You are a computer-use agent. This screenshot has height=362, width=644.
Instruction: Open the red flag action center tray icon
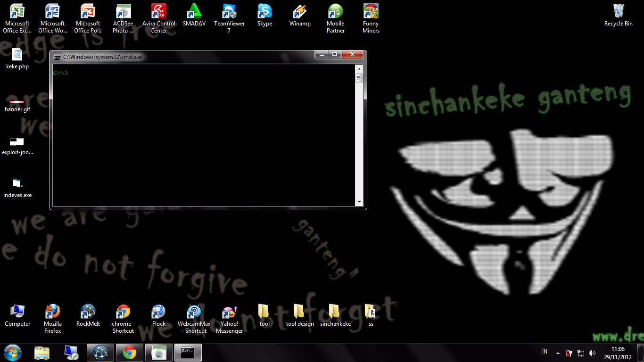(x=570, y=353)
